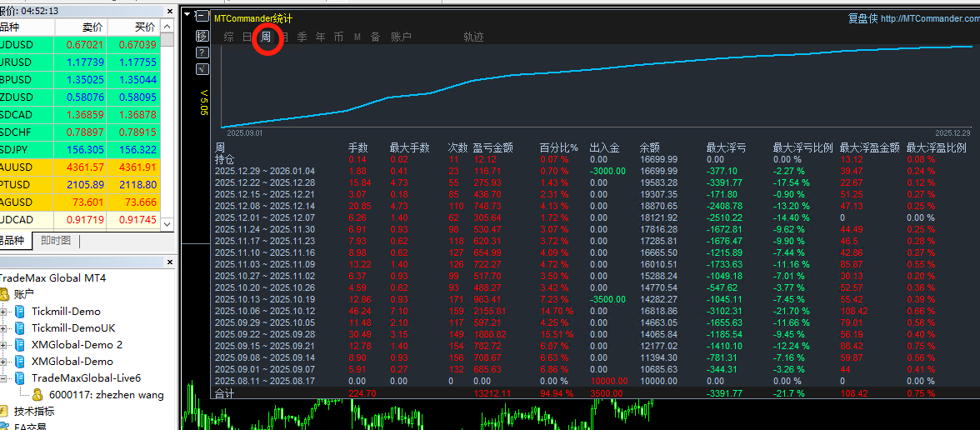The height and width of the screenshot is (430, 980).
Task: Open the 轨迹 trajectory tab
Action: 473,37
